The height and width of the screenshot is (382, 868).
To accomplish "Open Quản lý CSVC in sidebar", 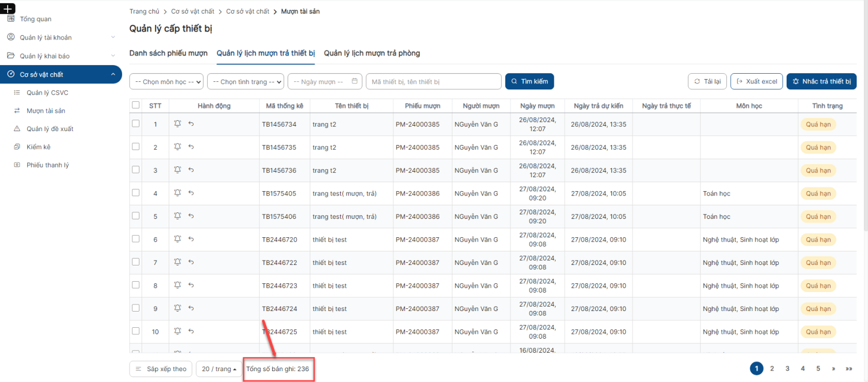I will (47, 93).
